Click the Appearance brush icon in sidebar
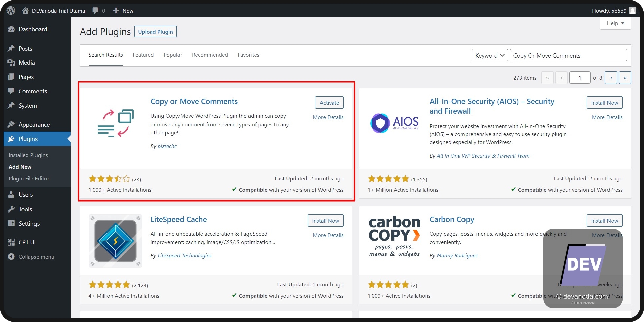644x322 pixels. (11, 124)
